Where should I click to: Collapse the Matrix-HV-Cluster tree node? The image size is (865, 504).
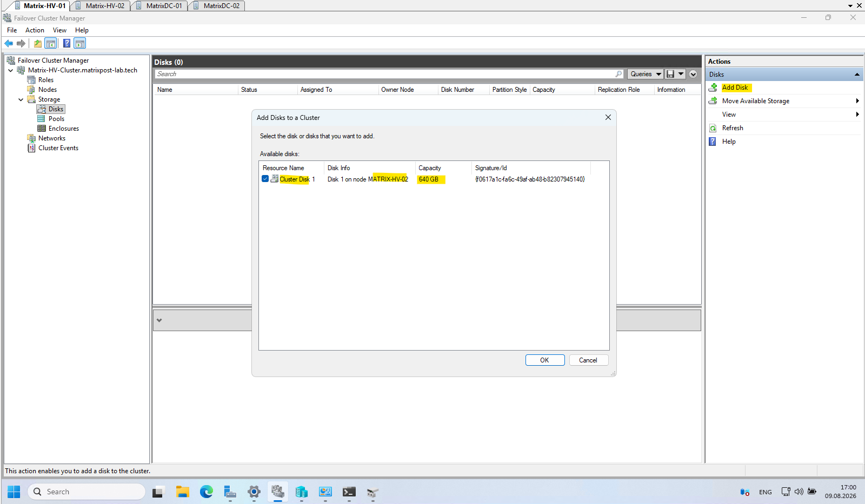click(11, 70)
